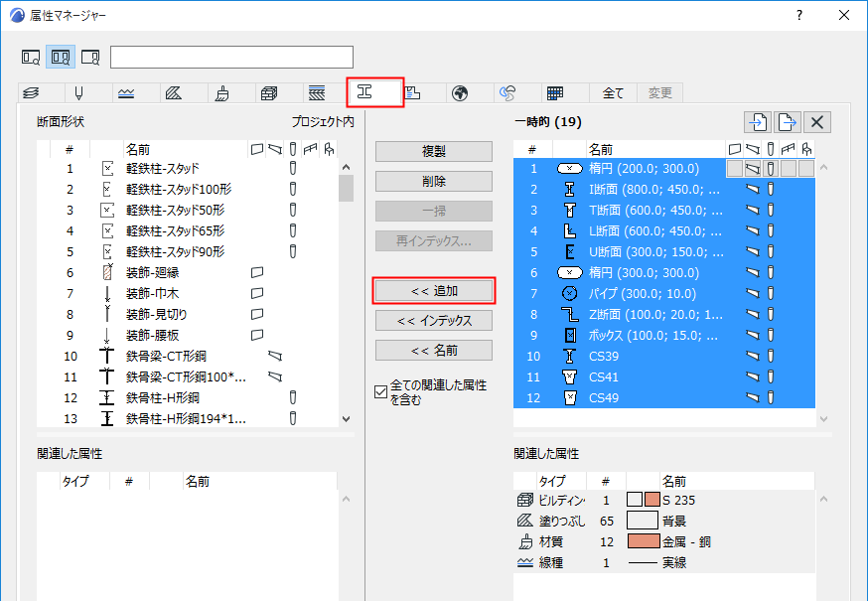Click the export attributes file icon
The height and width of the screenshot is (601, 868).
(788, 122)
